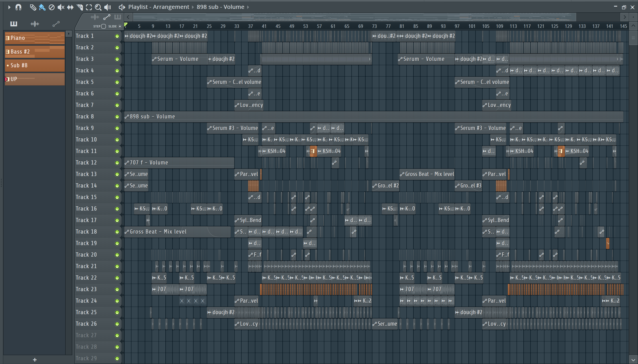The height and width of the screenshot is (364, 638).
Task: Mute Track 27 with its green light
Action: pyautogui.click(x=117, y=335)
